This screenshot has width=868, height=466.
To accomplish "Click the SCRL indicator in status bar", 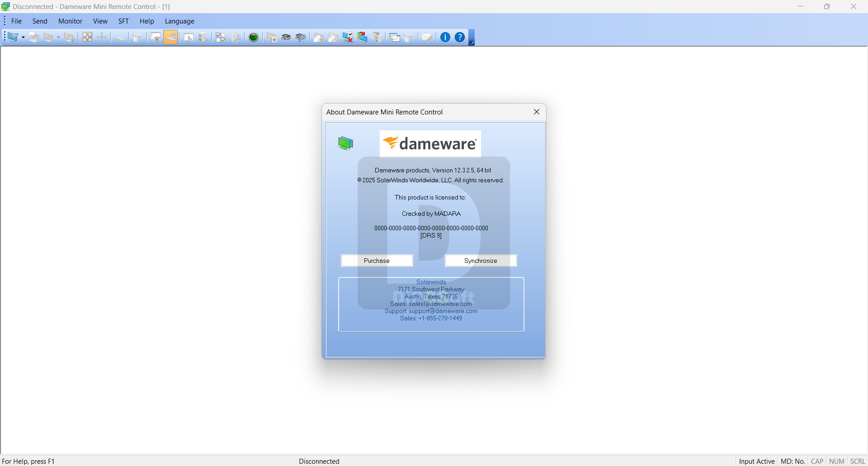I will click(858, 461).
